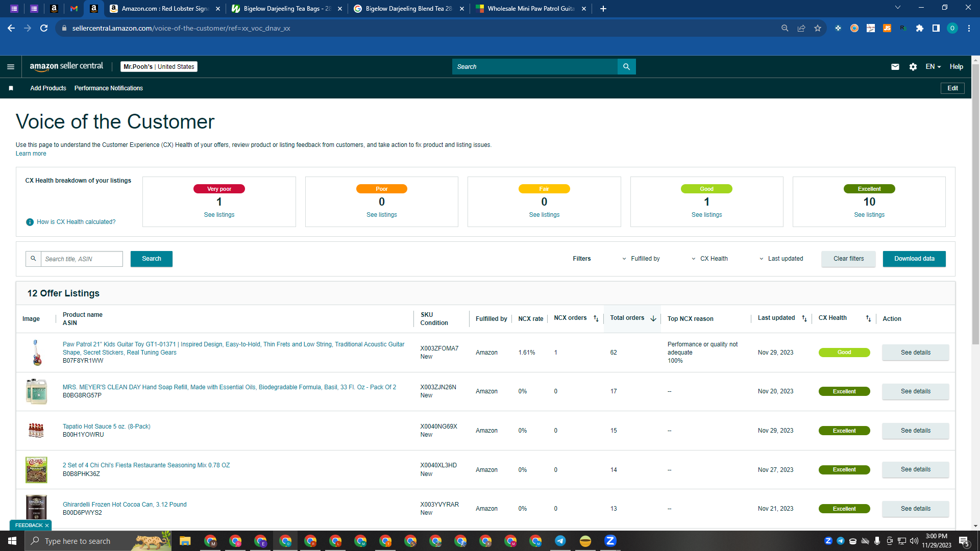Screen dimensions: 980x551
Task: Open the Mr.Pooh's United States marketplace switcher
Action: coord(159,67)
